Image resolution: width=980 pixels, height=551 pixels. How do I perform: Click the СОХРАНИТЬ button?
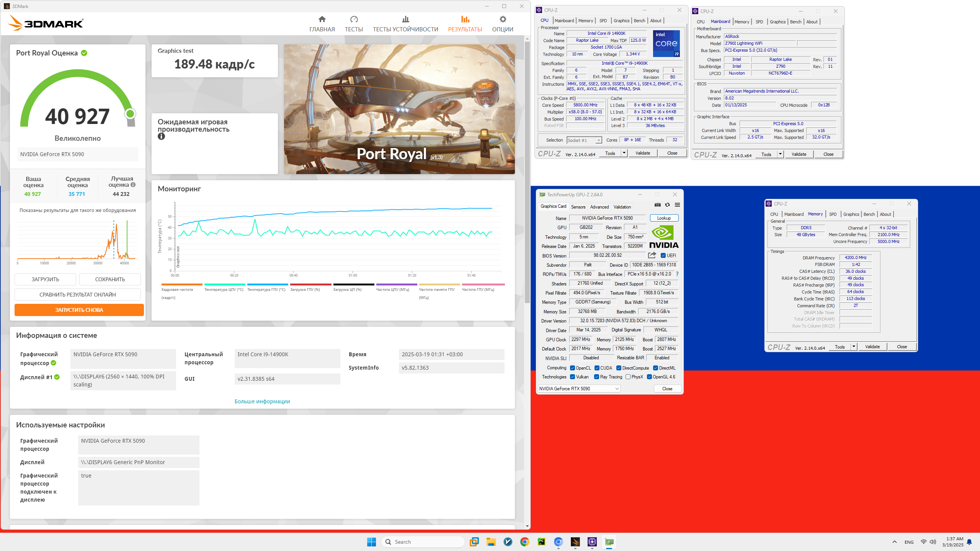point(110,279)
